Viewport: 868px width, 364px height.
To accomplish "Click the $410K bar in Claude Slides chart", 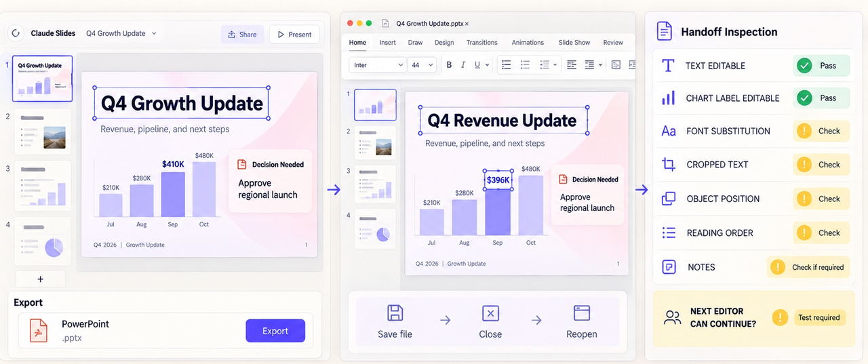I will [173, 195].
